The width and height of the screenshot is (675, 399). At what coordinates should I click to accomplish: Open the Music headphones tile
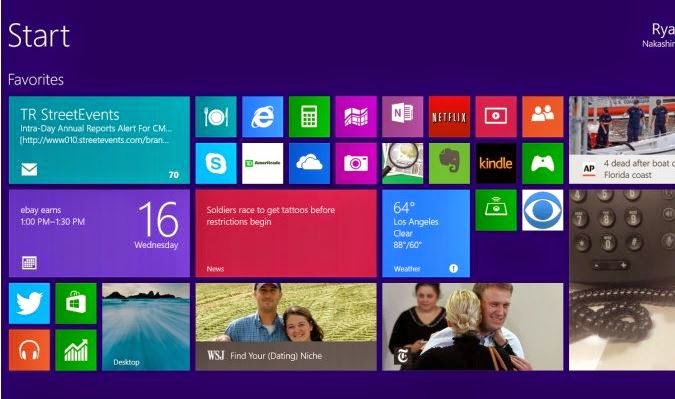point(29,350)
